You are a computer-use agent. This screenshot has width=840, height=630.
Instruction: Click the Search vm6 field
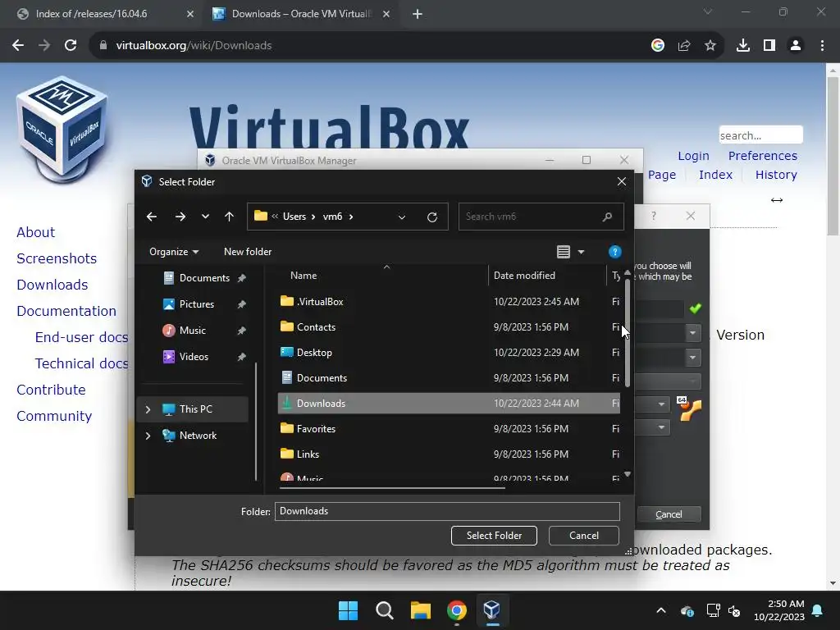[541, 217]
